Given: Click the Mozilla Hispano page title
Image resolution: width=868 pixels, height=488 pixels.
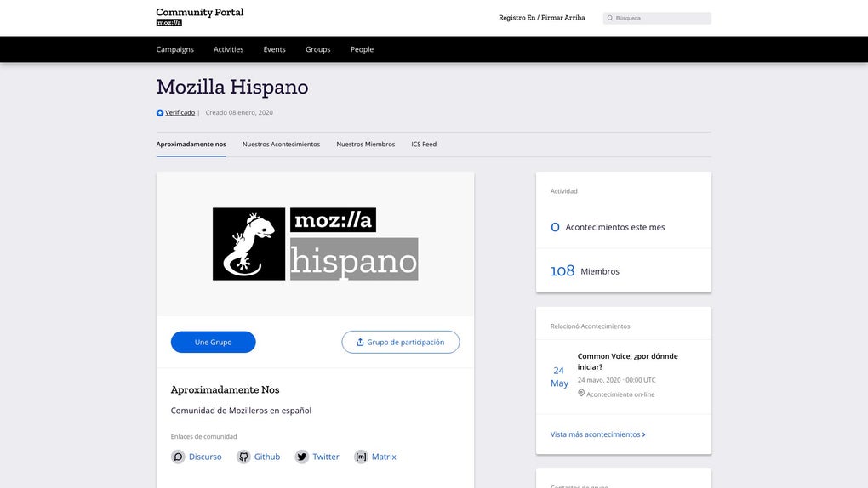Looking at the screenshot, I should coord(232,87).
